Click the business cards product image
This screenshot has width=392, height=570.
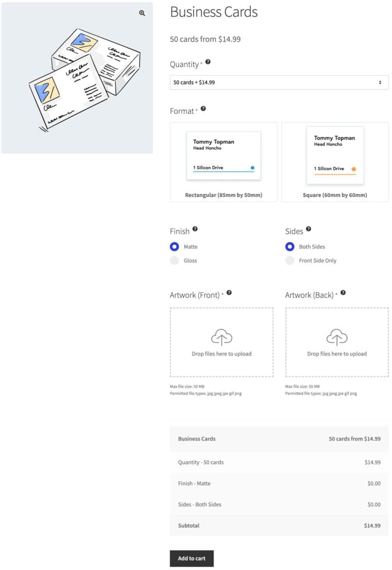[77, 77]
